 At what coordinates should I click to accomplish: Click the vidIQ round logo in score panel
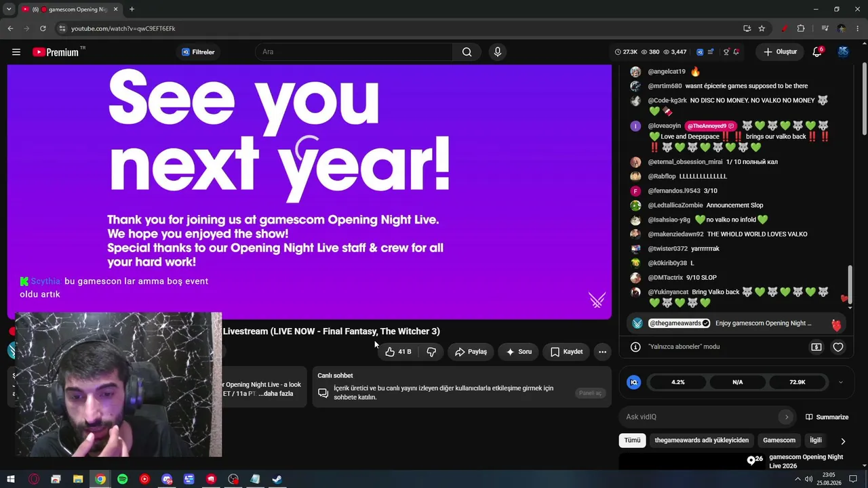coord(633,382)
